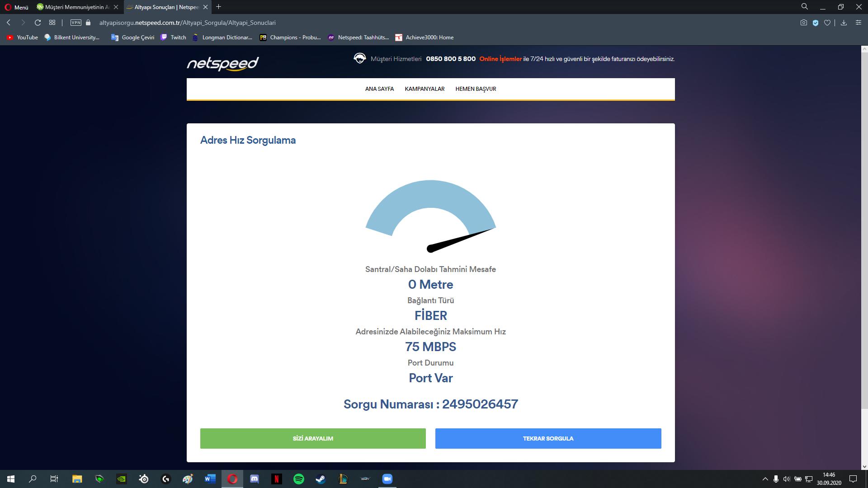The width and height of the screenshot is (868, 488).
Task: Open YouTube bookmark
Action: 22,38
